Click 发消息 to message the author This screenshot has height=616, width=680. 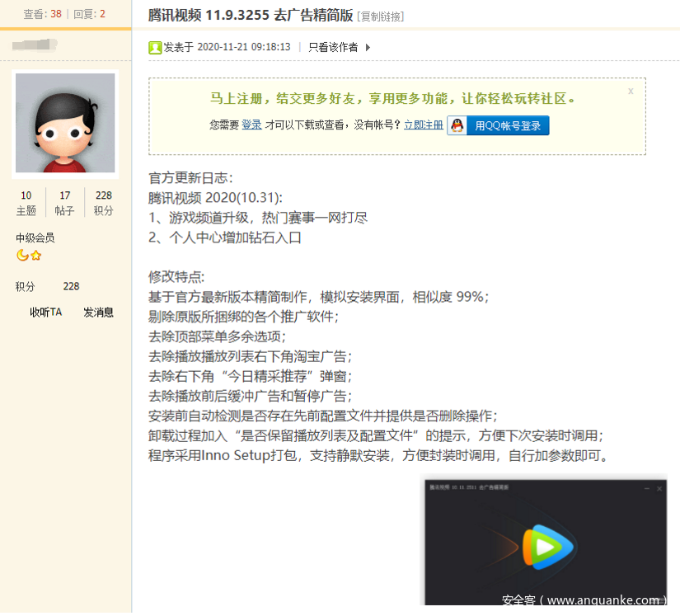[x=98, y=313]
